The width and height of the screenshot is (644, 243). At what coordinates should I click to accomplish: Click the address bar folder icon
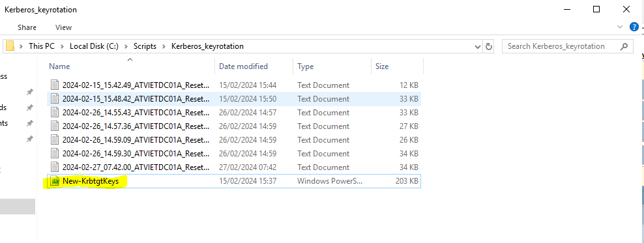[x=10, y=46]
